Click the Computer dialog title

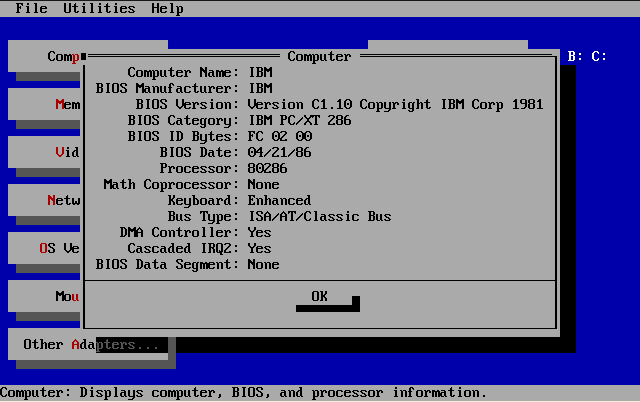pyautogui.click(x=320, y=56)
